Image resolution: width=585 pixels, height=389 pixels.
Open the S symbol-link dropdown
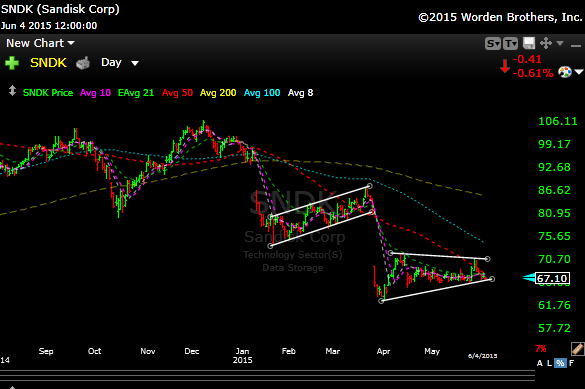(492, 44)
